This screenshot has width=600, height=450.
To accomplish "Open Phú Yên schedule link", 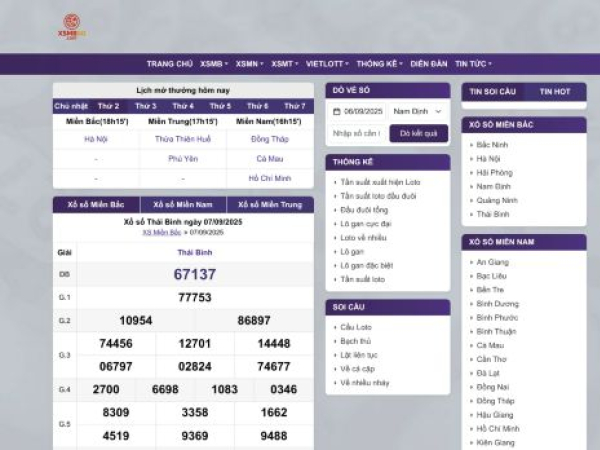I will 183,159.
